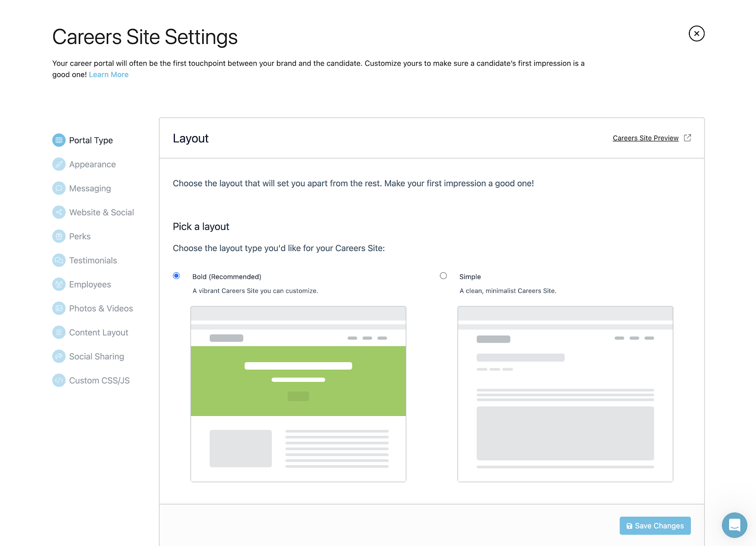The width and height of the screenshot is (756, 546).
Task: Click the Website & Social share icon
Action: [59, 212]
